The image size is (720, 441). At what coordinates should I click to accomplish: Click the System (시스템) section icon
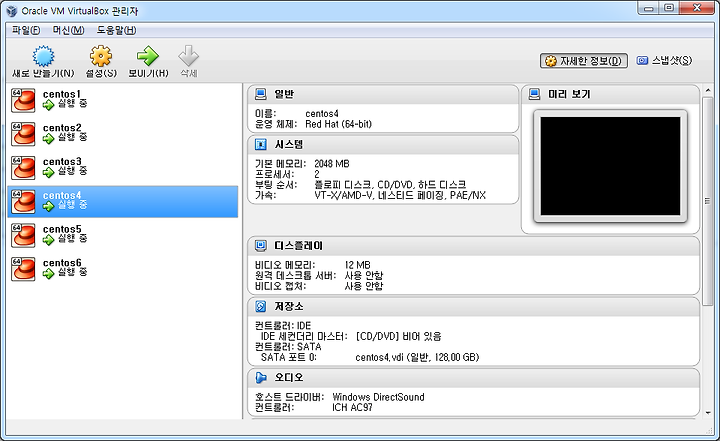tap(260, 145)
